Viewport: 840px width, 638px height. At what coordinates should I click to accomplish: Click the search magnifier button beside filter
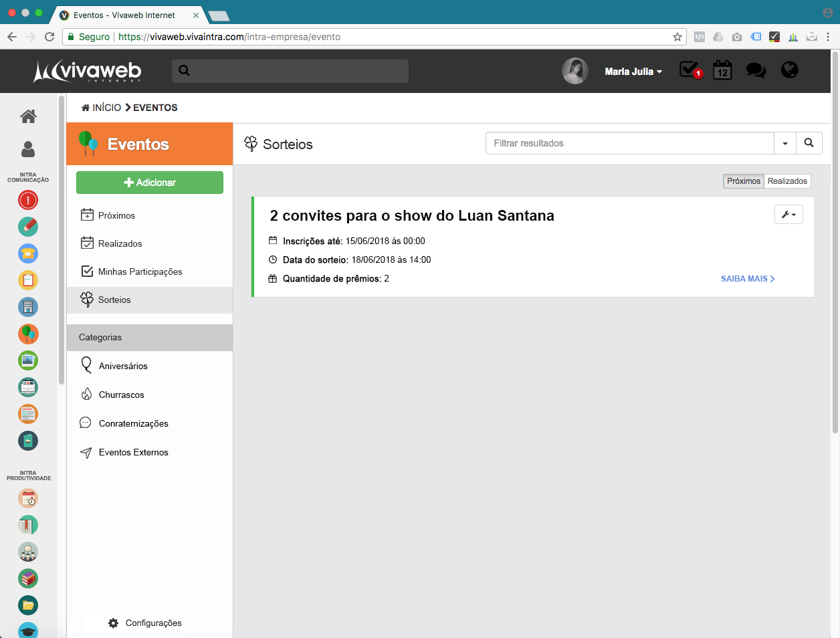click(809, 143)
